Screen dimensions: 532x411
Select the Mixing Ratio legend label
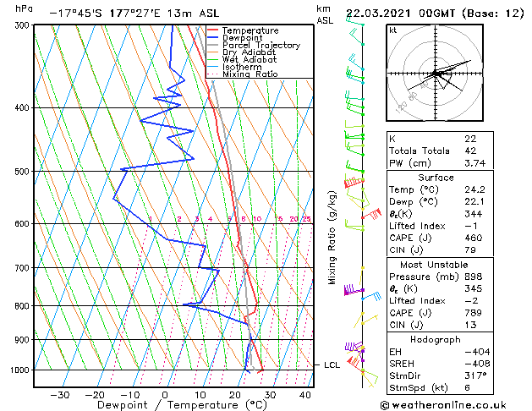click(250, 74)
